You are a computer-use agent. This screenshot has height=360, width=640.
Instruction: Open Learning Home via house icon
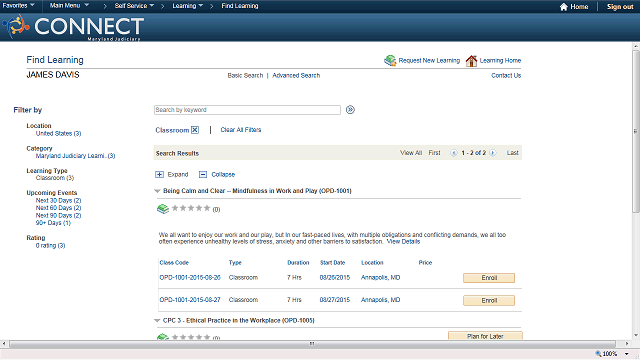tap(471, 61)
